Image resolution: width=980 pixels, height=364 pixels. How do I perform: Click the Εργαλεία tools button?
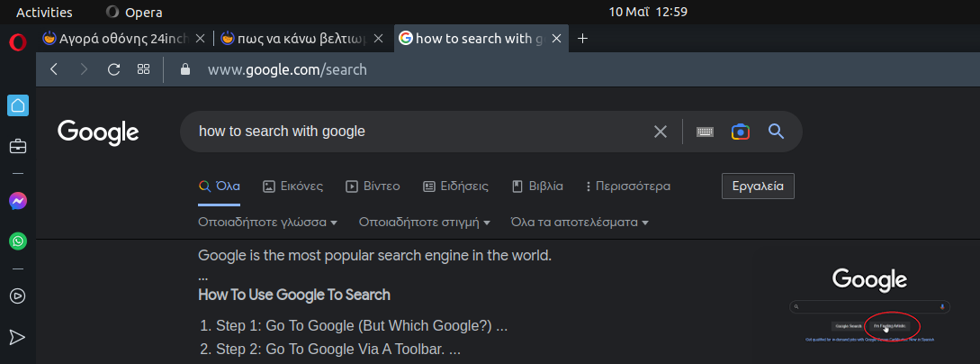coord(758,187)
